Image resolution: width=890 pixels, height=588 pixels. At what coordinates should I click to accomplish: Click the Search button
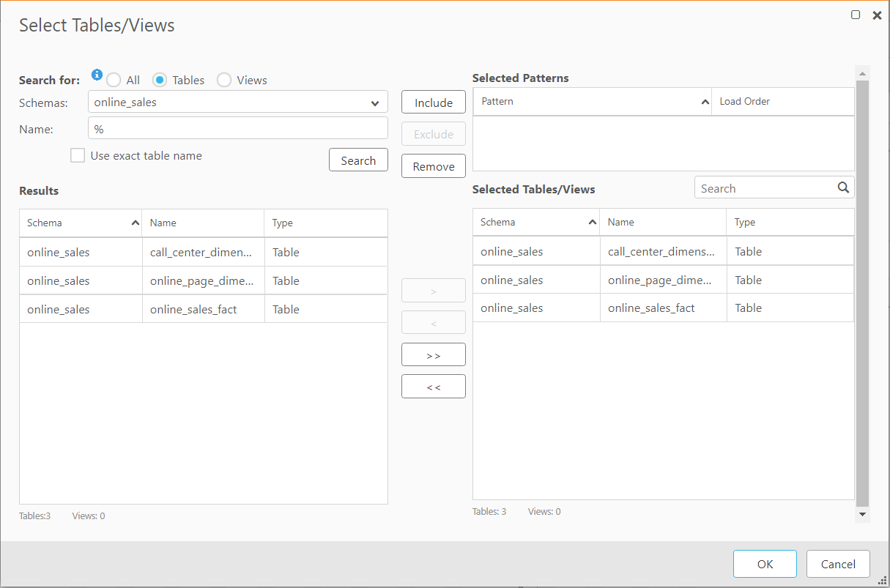(x=358, y=160)
